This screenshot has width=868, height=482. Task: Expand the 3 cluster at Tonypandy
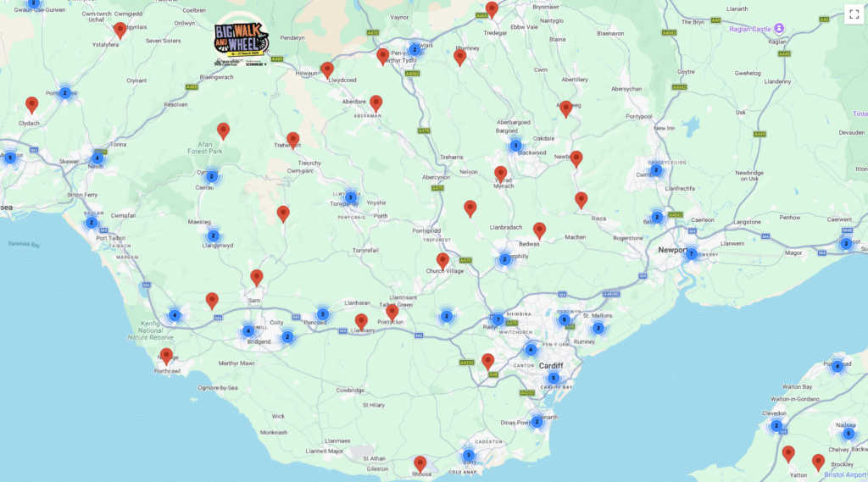click(x=350, y=197)
